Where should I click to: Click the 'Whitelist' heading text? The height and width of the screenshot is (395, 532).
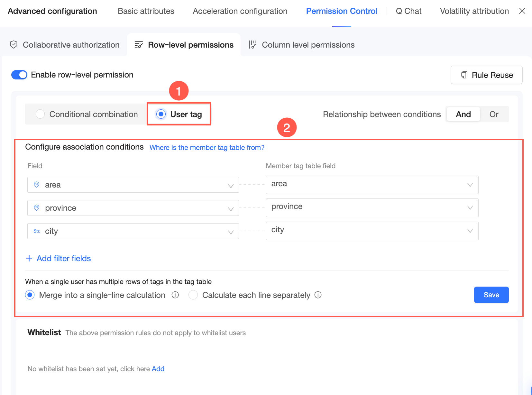point(44,333)
